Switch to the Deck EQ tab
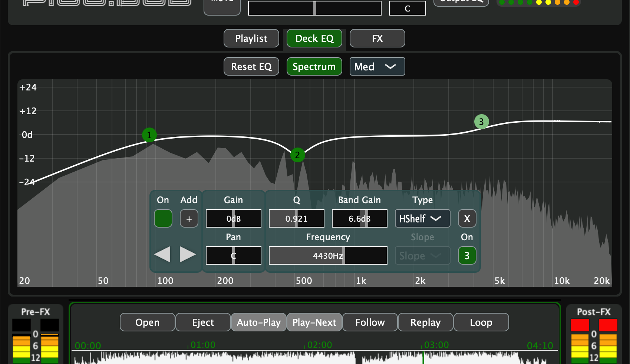 click(x=314, y=38)
